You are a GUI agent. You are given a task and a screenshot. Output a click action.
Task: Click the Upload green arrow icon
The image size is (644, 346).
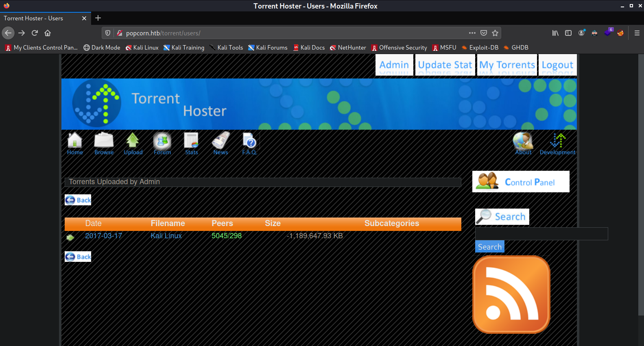[133, 144]
